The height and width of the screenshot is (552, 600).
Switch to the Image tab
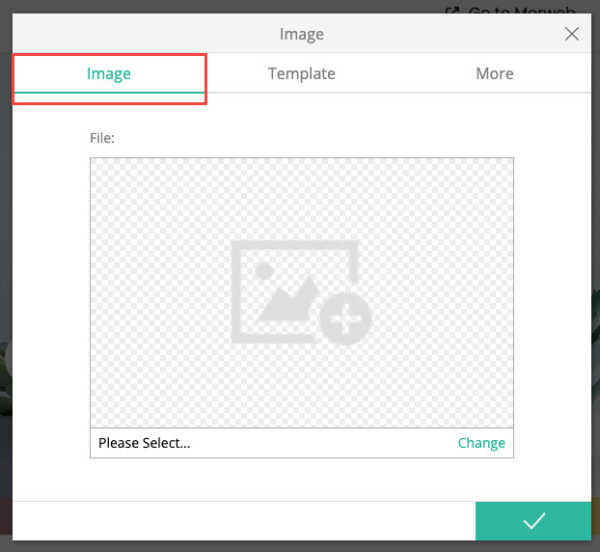109,73
